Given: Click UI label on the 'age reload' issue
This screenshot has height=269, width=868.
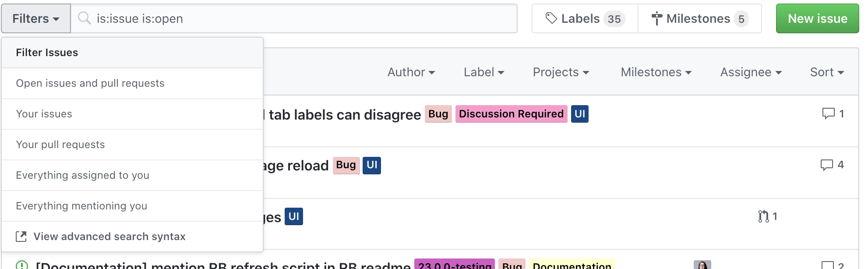Looking at the screenshot, I should click(372, 165).
